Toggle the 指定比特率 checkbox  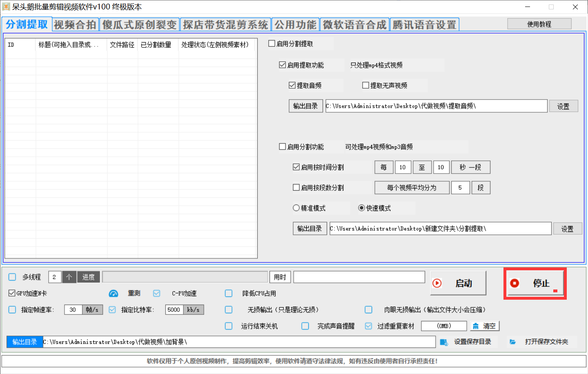(x=112, y=309)
